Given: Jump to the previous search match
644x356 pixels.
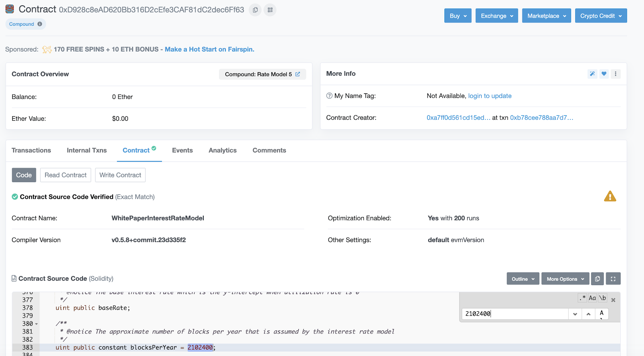Looking at the screenshot, I should [588, 314].
